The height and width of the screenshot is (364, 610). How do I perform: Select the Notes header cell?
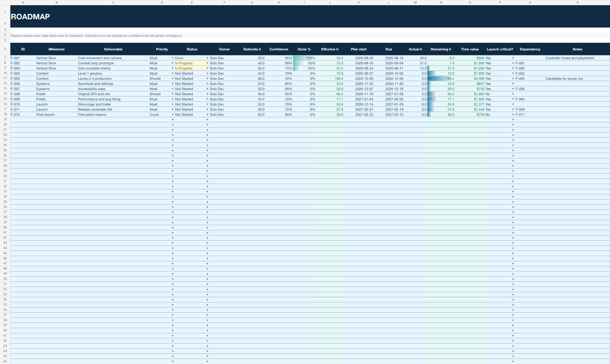click(577, 49)
